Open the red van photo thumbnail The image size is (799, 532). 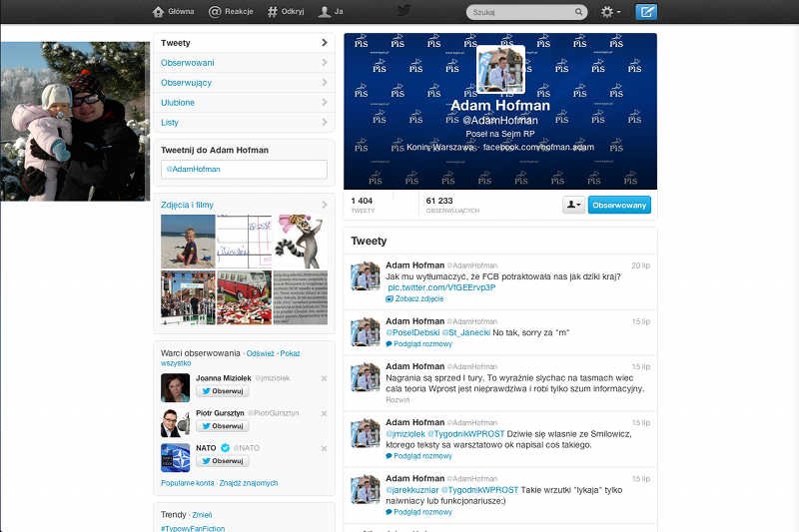coord(244,297)
